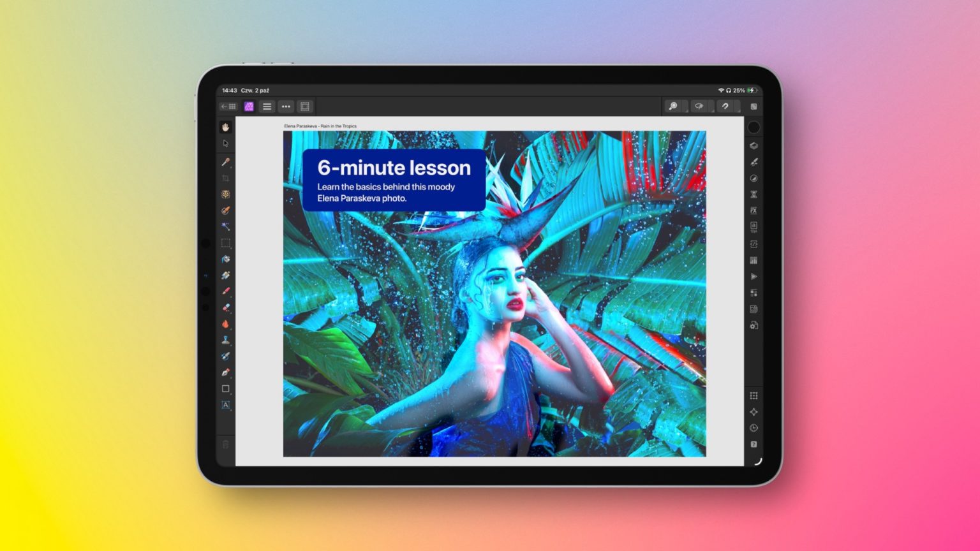This screenshot has width=980, height=551.
Task: Tap the black color well
Action: 754,128
